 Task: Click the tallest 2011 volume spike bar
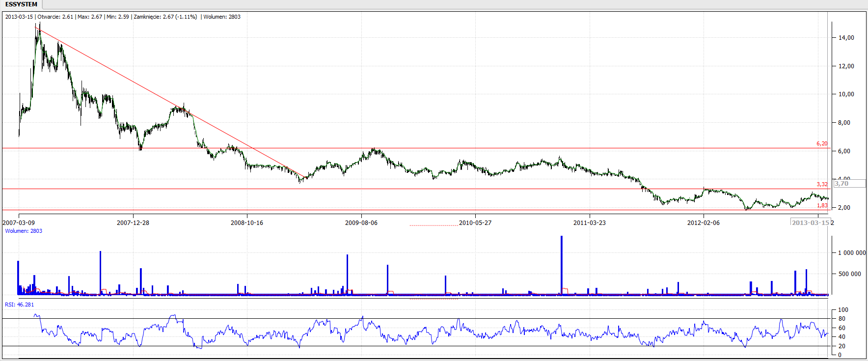(x=562, y=265)
